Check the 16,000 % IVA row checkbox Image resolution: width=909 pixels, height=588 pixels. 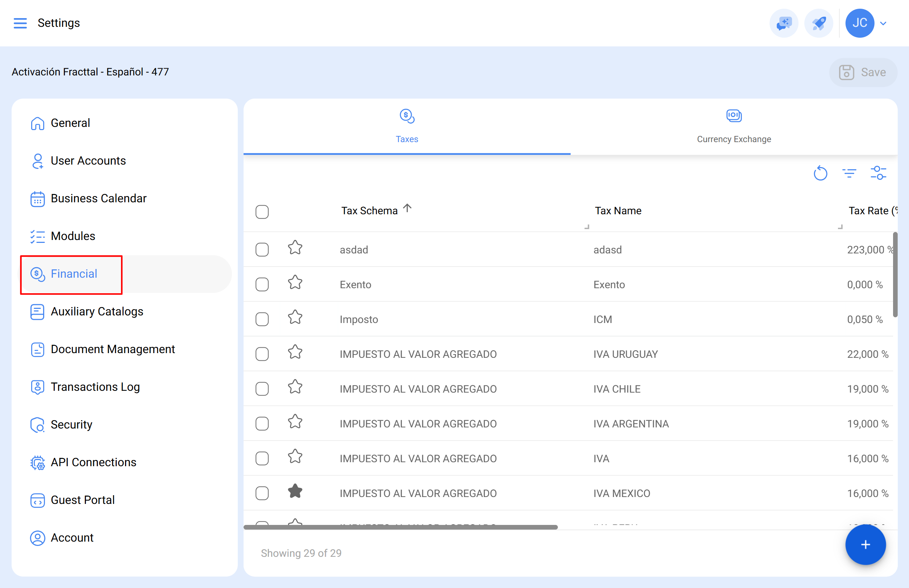(262, 459)
